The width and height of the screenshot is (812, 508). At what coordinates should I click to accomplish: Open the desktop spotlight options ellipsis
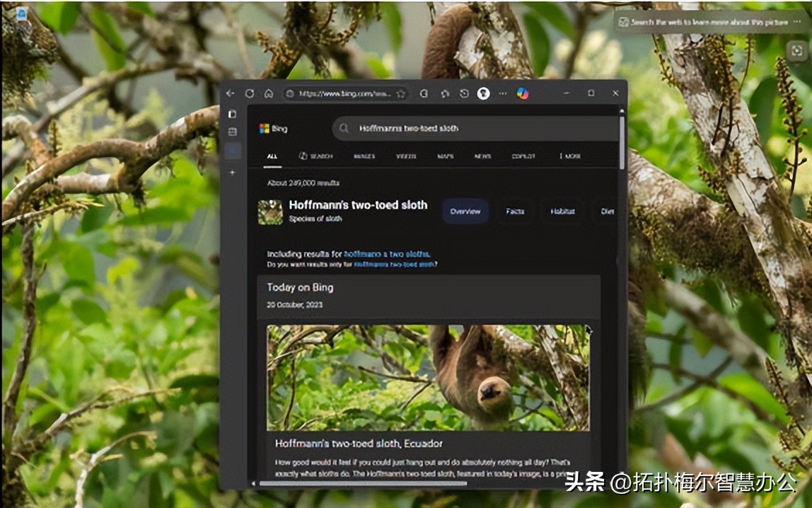[x=796, y=22]
